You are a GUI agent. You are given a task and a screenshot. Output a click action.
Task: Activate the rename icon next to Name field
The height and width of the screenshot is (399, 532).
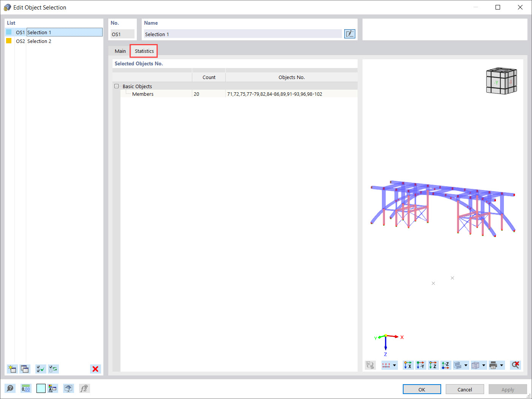tap(349, 33)
